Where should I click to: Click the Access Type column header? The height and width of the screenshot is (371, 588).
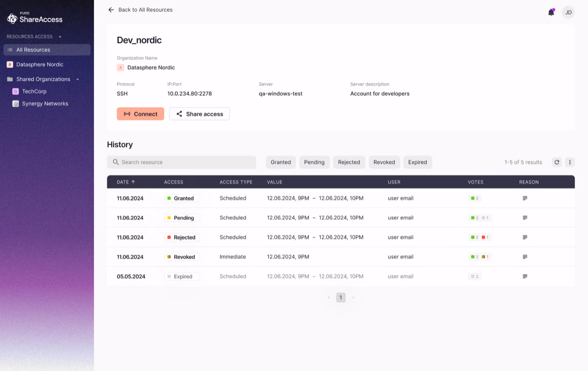tap(236, 182)
